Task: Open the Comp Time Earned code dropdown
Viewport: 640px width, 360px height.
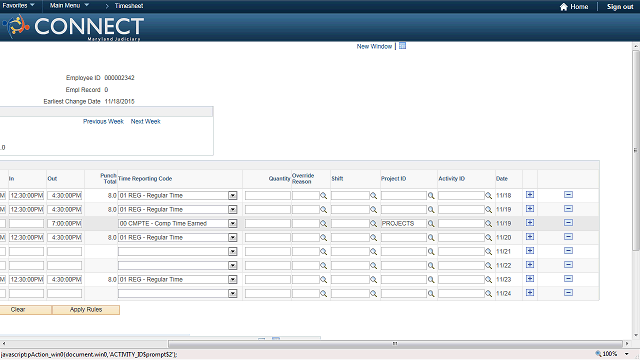Action: coord(233,224)
